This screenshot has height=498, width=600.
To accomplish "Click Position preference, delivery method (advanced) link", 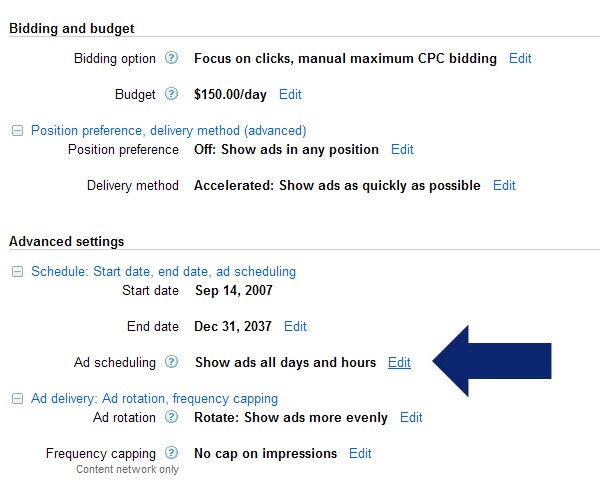I will tap(169, 131).
